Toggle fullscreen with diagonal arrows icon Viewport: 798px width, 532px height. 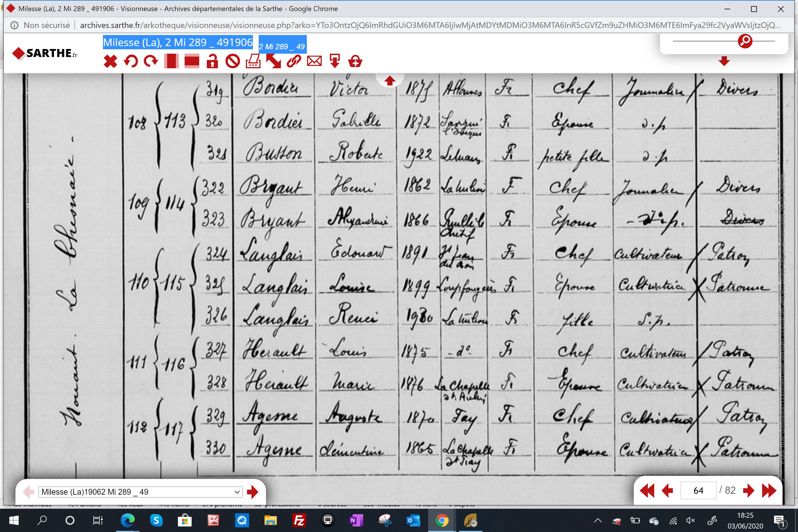coord(274,62)
